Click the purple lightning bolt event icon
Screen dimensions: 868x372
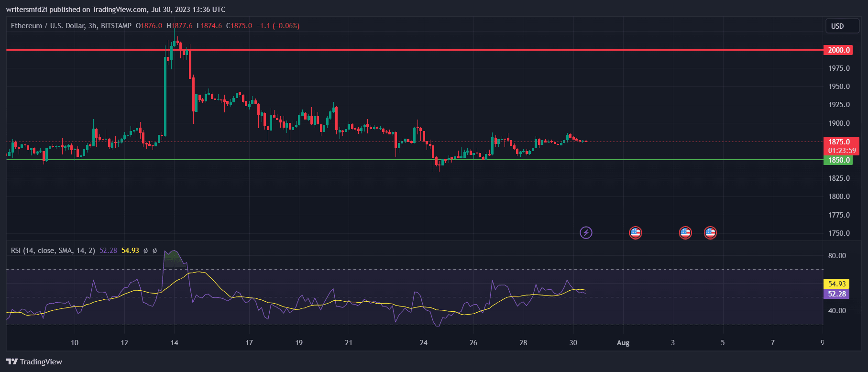click(x=586, y=233)
